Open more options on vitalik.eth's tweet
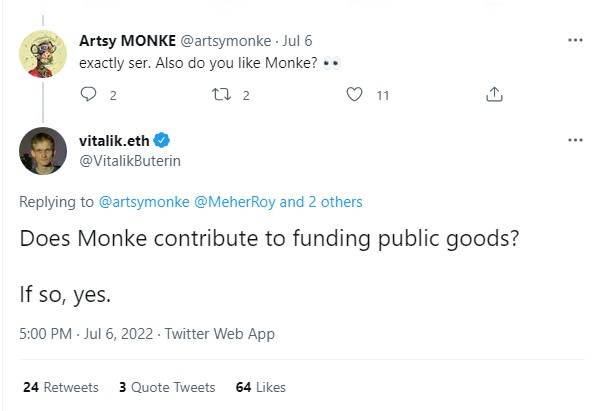The height and width of the screenshot is (411, 601). tap(575, 141)
